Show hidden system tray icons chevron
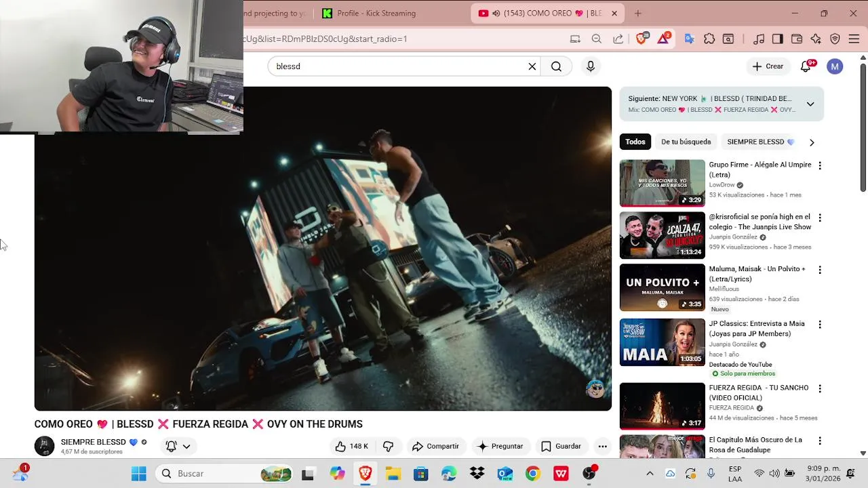Screen dimensions: 868x488 650,473
